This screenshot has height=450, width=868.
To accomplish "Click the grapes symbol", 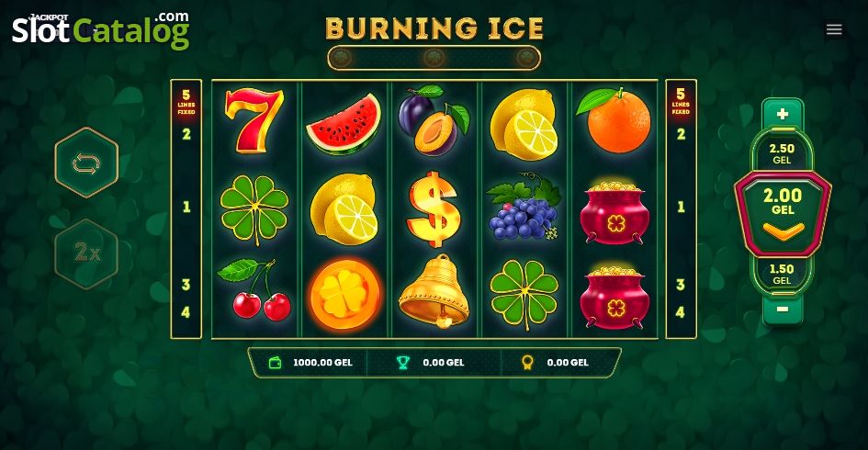I will click(x=524, y=207).
